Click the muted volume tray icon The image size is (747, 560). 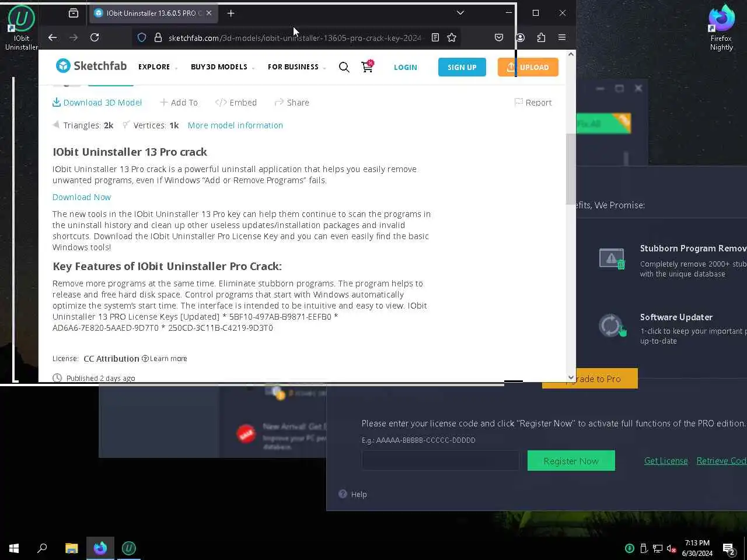(672, 548)
